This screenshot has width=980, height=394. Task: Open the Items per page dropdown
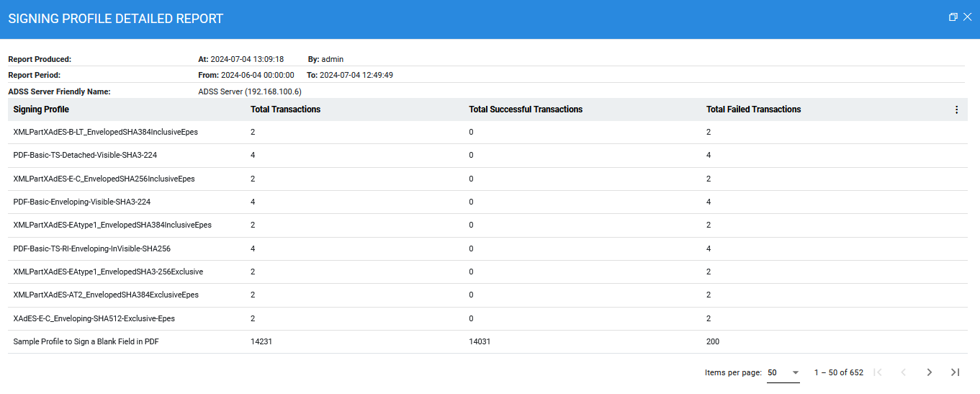(x=783, y=372)
